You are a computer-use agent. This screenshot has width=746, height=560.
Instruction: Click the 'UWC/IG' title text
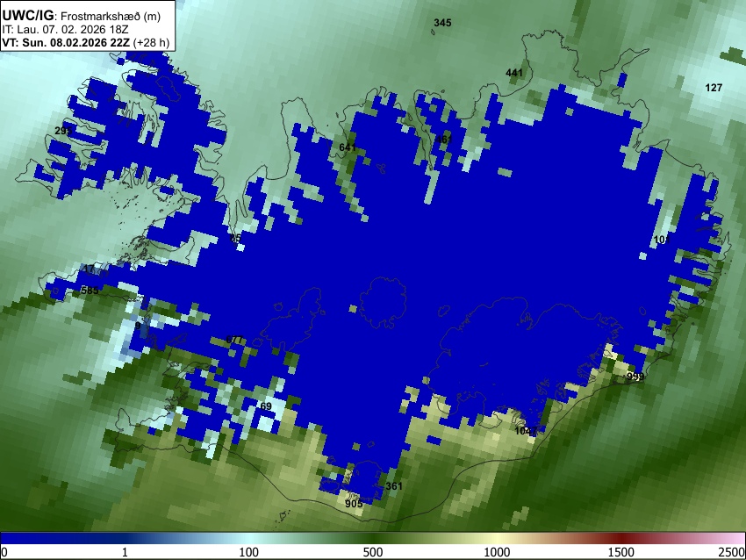(27, 15)
